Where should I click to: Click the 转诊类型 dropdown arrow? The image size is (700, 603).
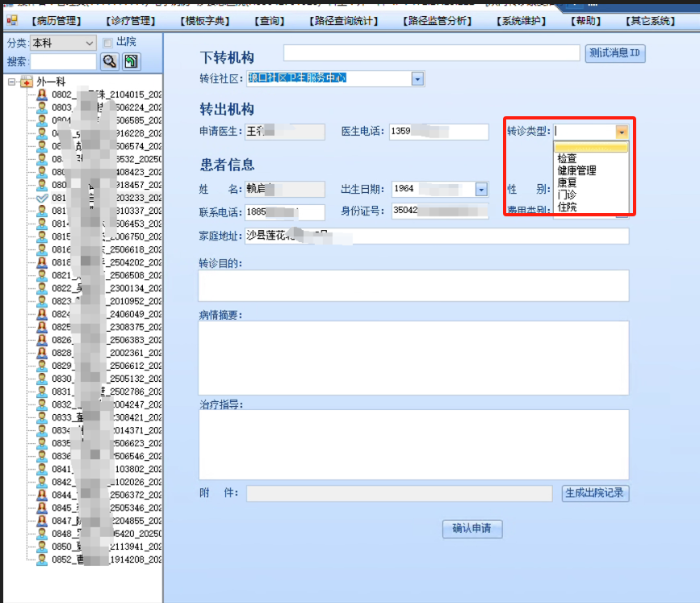pos(622,132)
